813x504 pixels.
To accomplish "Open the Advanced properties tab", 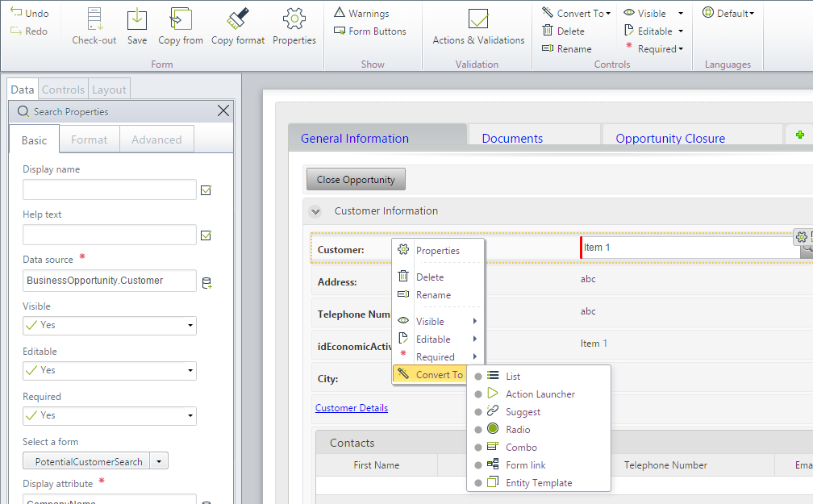I will [x=156, y=139].
